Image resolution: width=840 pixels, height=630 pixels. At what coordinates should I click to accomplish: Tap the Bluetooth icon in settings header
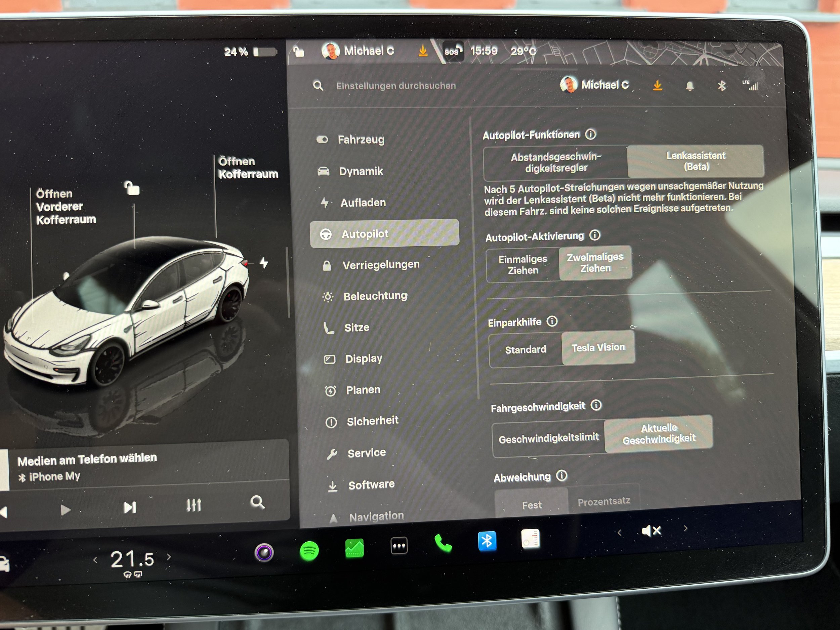(x=721, y=86)
